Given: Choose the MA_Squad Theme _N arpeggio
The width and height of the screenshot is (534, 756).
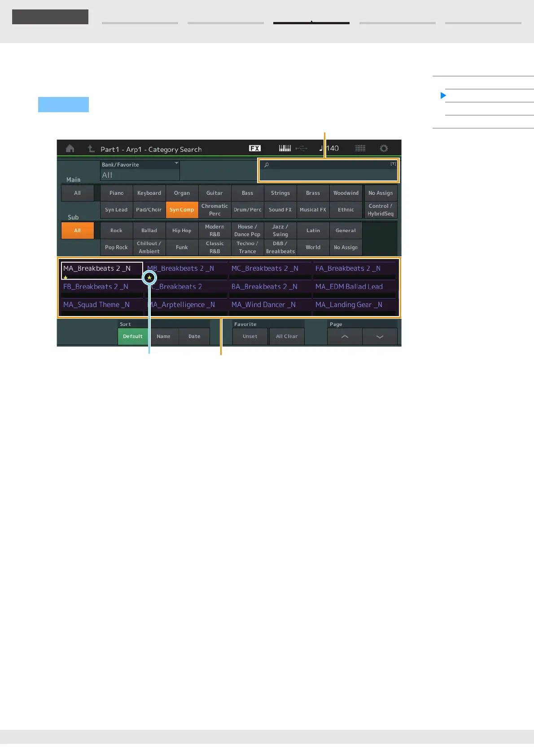Looking at the screenshot, I should (x=102, y=307).
